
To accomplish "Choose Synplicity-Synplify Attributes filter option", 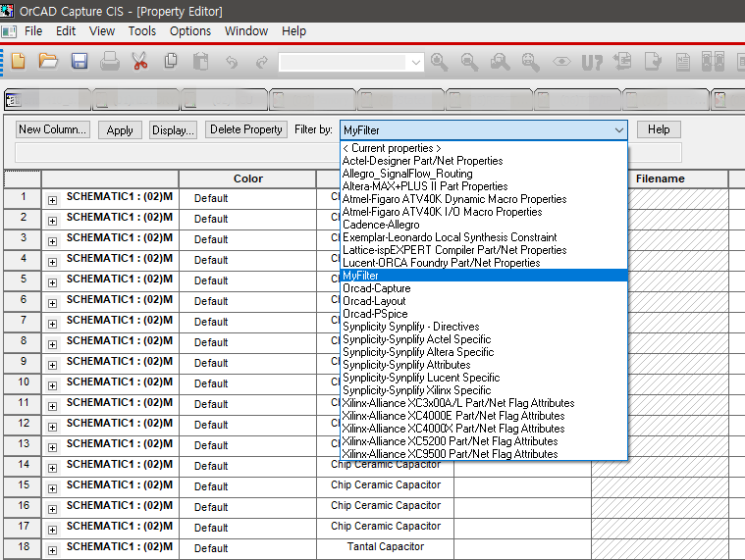I will pyautogui.click(x=484, y=365).
